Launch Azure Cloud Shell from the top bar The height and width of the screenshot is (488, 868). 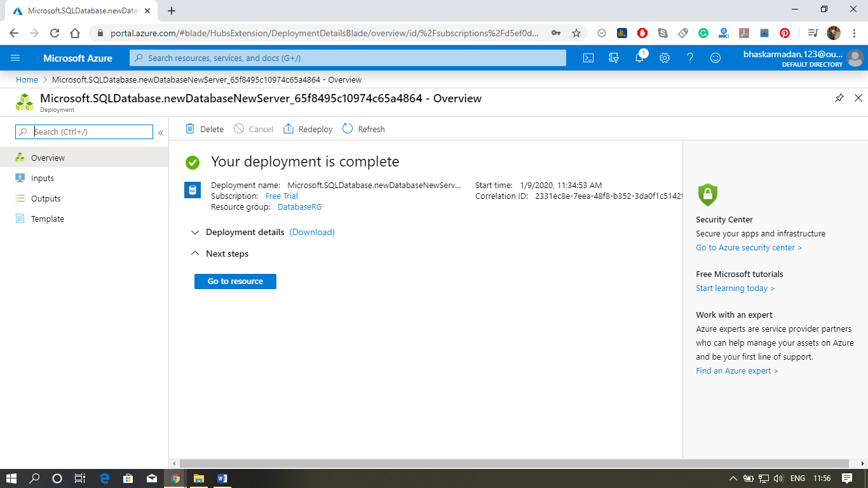(x=588, y=58)
